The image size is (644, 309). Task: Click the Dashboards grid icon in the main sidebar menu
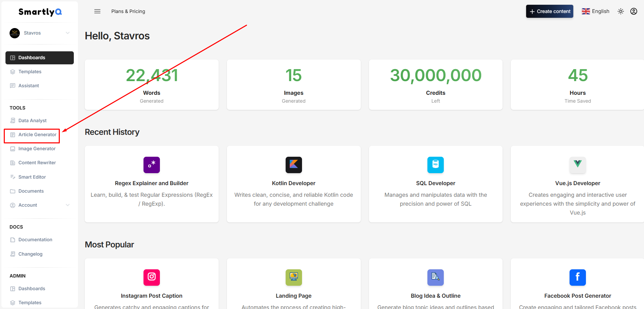[13, 58]
